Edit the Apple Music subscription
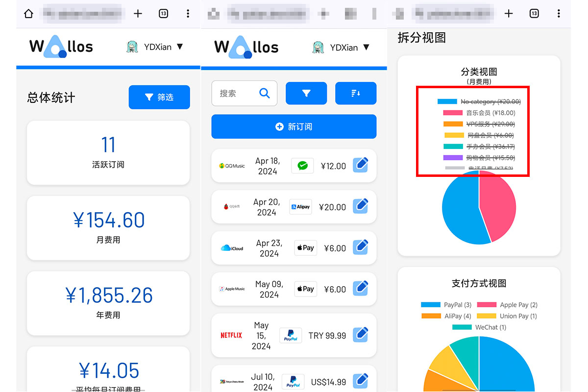This screenshot has height=392, width=588. [x=361, y=289]
